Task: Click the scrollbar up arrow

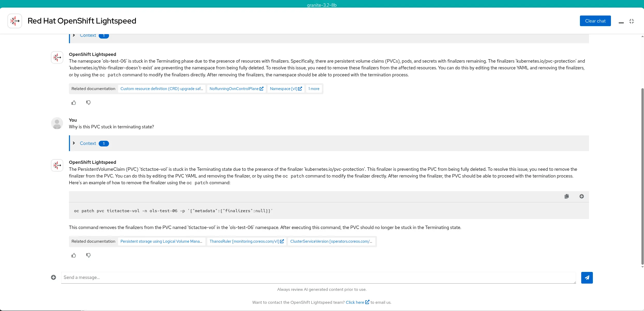Action: coord(642,36)
